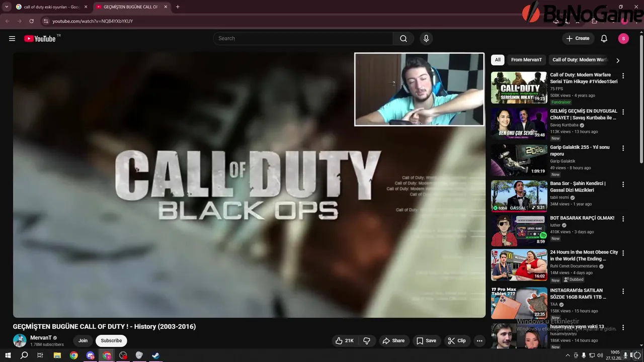Click the magnifier search button

click(404, 39)
